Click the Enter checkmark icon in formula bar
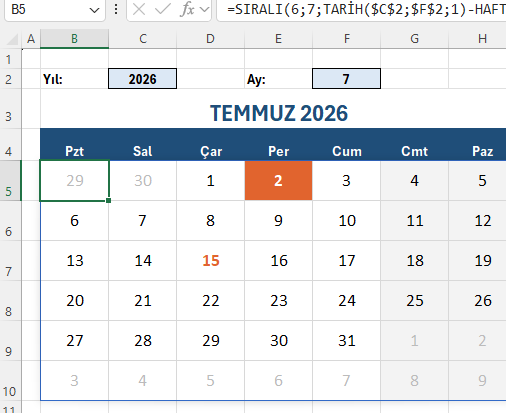Viewport: 506px width, 413px height. (163, 9)
